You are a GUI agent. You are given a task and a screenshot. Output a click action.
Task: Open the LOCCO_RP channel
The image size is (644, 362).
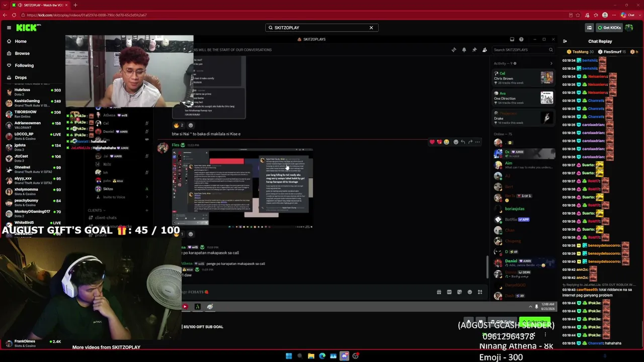(33, 136)
